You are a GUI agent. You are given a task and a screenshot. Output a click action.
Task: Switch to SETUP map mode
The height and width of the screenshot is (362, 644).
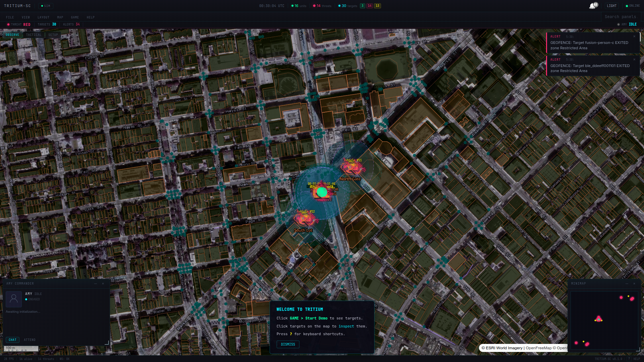(x=53, y=35)
